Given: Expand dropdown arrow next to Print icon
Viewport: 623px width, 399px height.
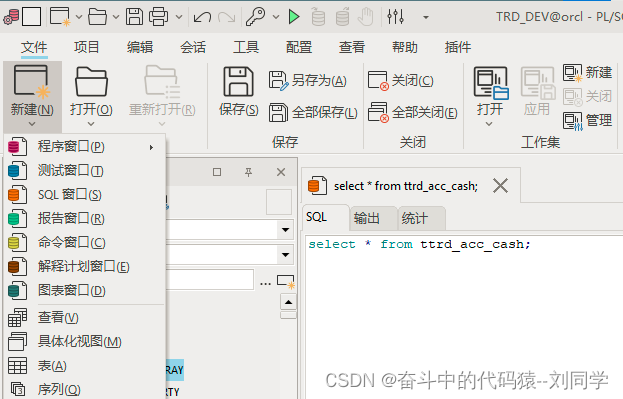Looking at the screenshot, I should point(179,17).
